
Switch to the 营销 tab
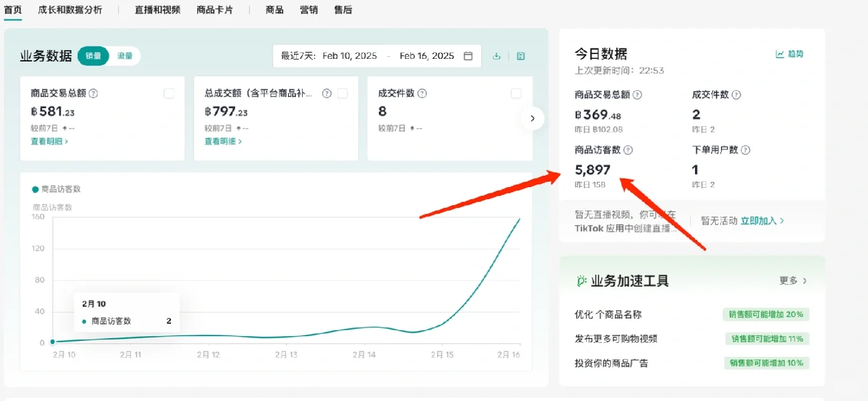click(x=309, y=10)
